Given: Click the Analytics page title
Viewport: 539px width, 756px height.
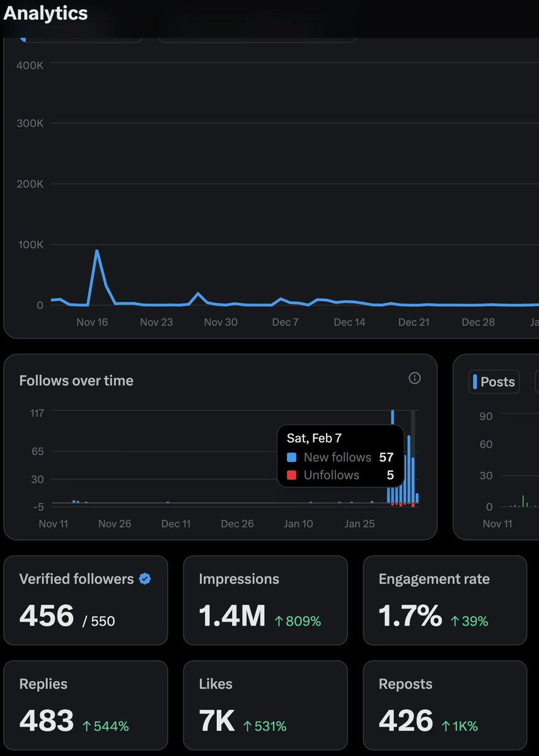Looking at the screenshot, I should pos(45,13).
